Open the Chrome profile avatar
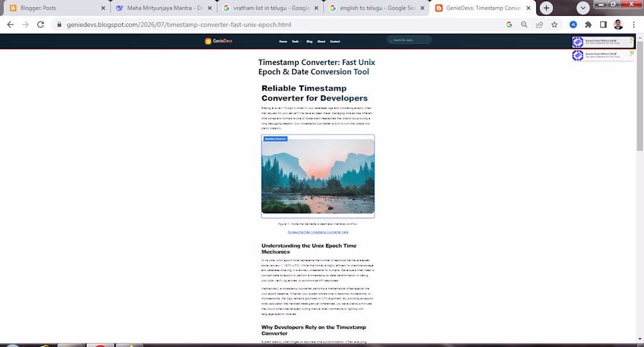The height and width of the screenshot is (347, 644). (x=618, y=25)
